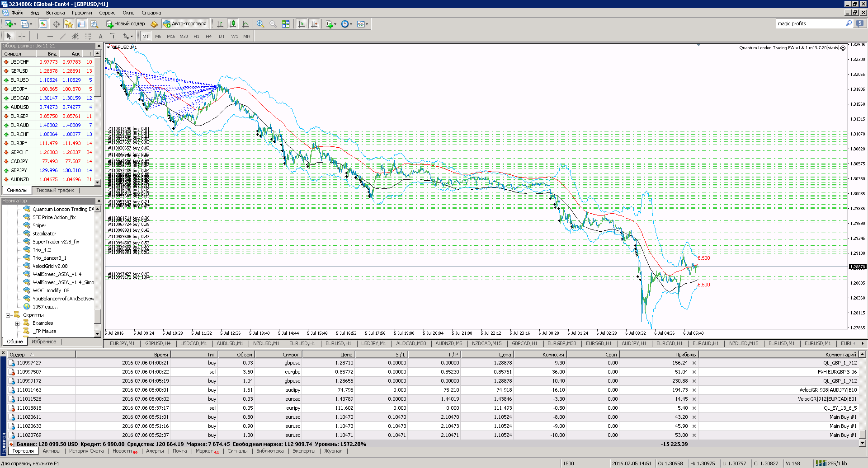Switch chart to candlesticks mode
Image resolution: width=868 pixels, height=468 pixels.
[x=233, y=24]
